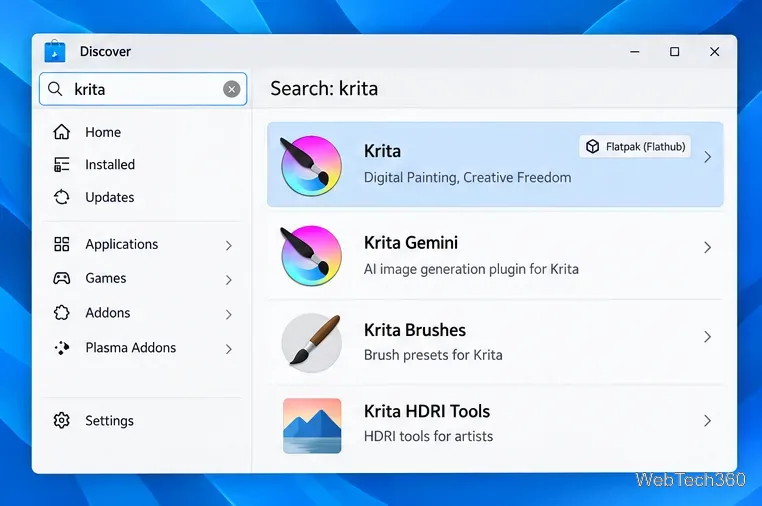This screenshot has height=506, width=762.
Task: Open the Home page
Action: (x=103, y=132)
